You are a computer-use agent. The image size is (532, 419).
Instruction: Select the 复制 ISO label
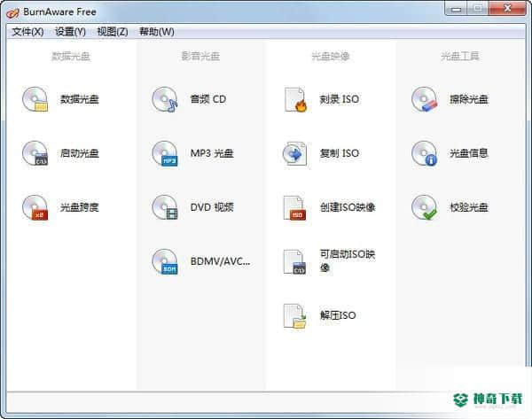coord(340,153)
